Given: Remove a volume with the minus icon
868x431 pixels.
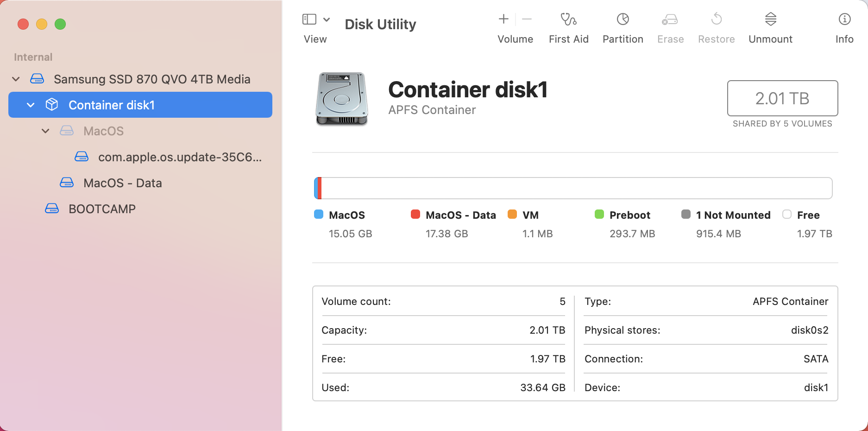Looking at the screenshot, I should [527, 19].
